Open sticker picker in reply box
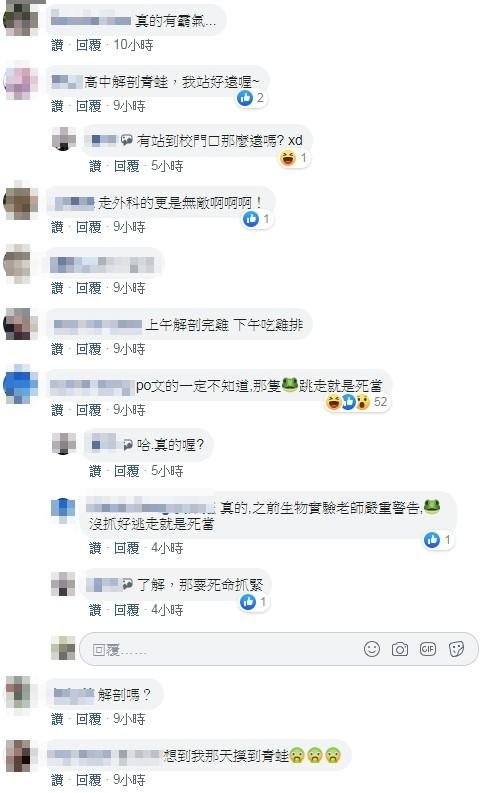Image resolution: width=486 pixels, height=793 pixels. coord(456,649)
